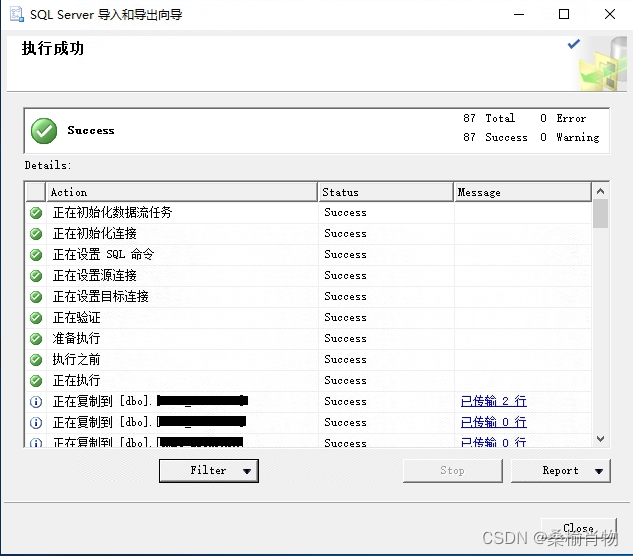Sort by the Status column header
The height and width of the screenshot is (556, 633).
tap(386, 192)
